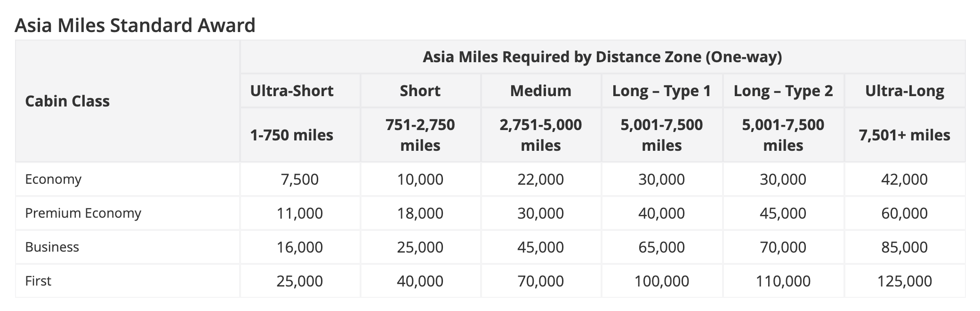The height and width of the screenshot is (311, 980).
Task: Click the Asia Miles Required by Distance Zone header
Action: tap(602, 57)
